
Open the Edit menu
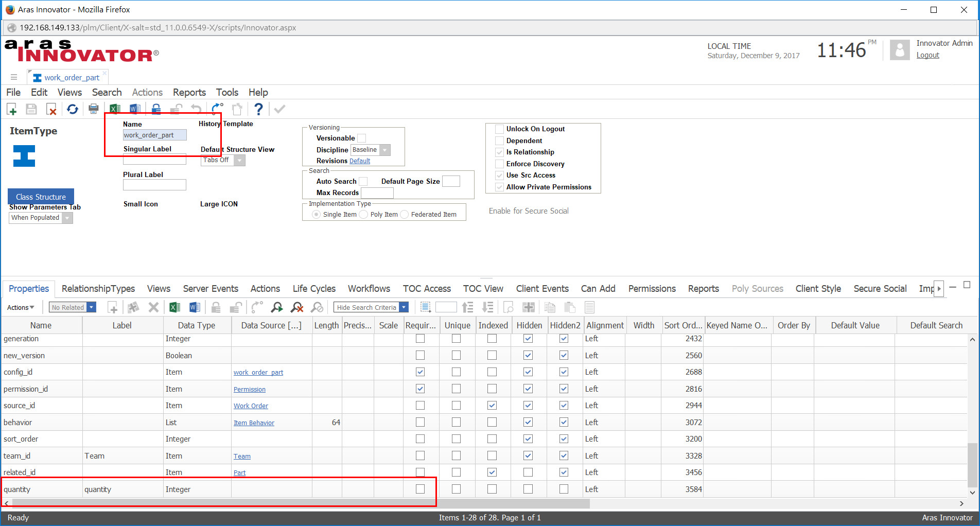coord(39,92)
